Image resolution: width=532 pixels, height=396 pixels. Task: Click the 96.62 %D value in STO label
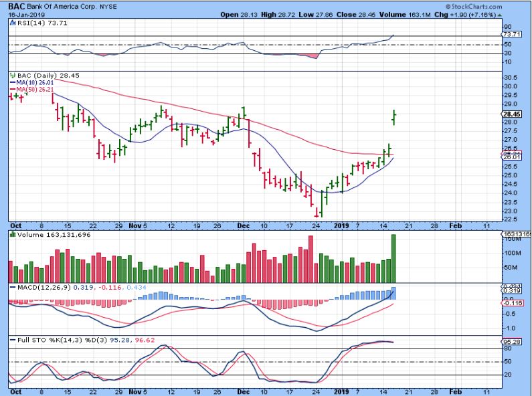[145, 340]
